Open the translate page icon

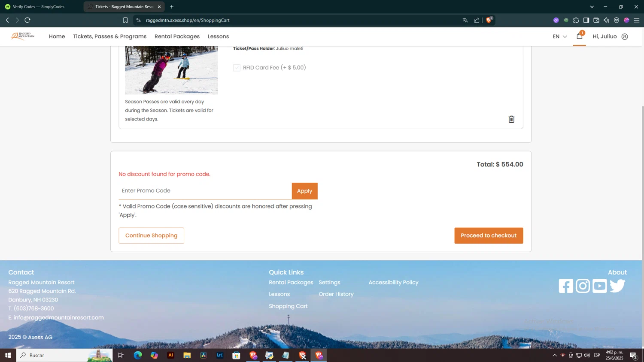465,20
